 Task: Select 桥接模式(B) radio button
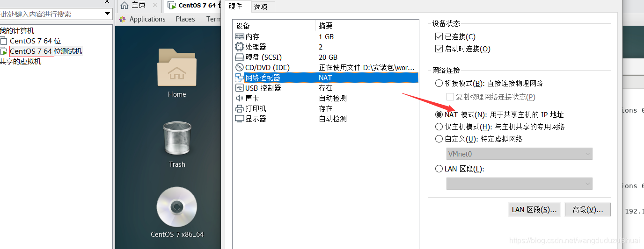coord(439,83)
